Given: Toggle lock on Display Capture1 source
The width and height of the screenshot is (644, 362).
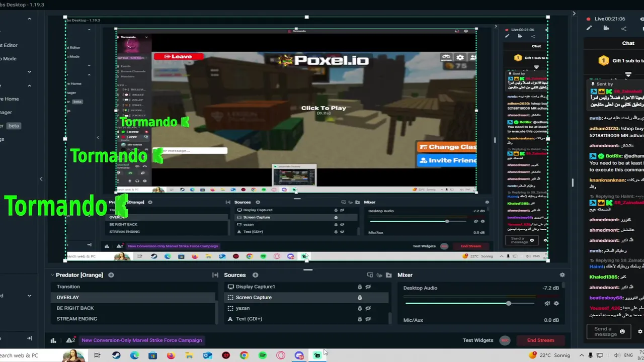Looking at the screenshot, I should click(x=359, y=287).
